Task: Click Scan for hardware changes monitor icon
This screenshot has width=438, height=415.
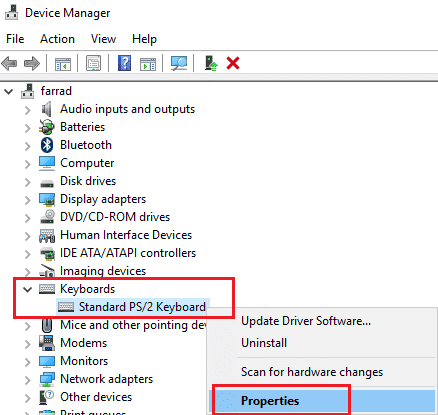Action: (179, 63)
